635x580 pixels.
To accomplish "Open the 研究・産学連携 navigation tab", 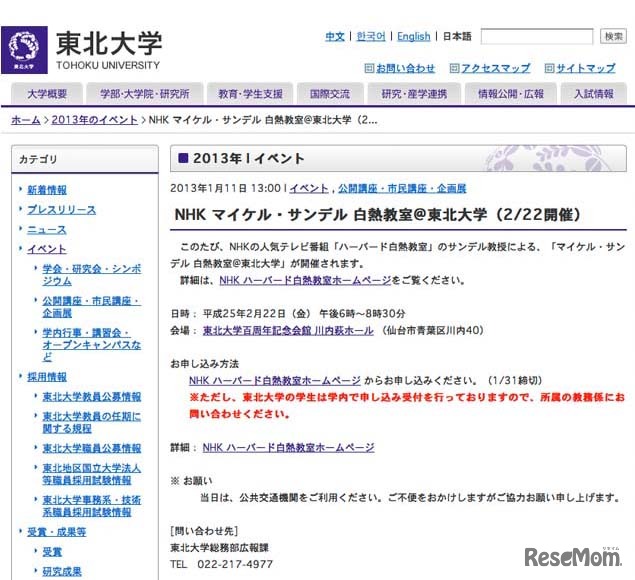I will click(414, 94).
